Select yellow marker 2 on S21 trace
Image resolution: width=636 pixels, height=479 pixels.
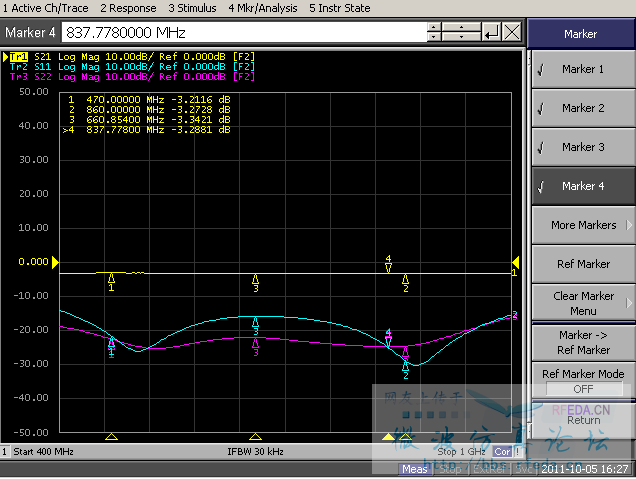click(x=405, y=283)
